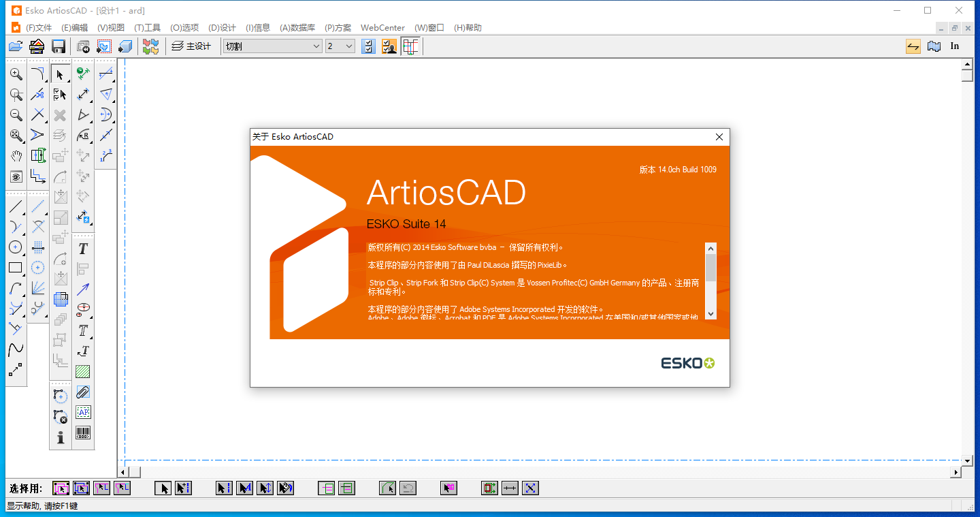This screenshot has height=517, width=980.
Task: Click the information tool icon
Action: coord(60,437)
